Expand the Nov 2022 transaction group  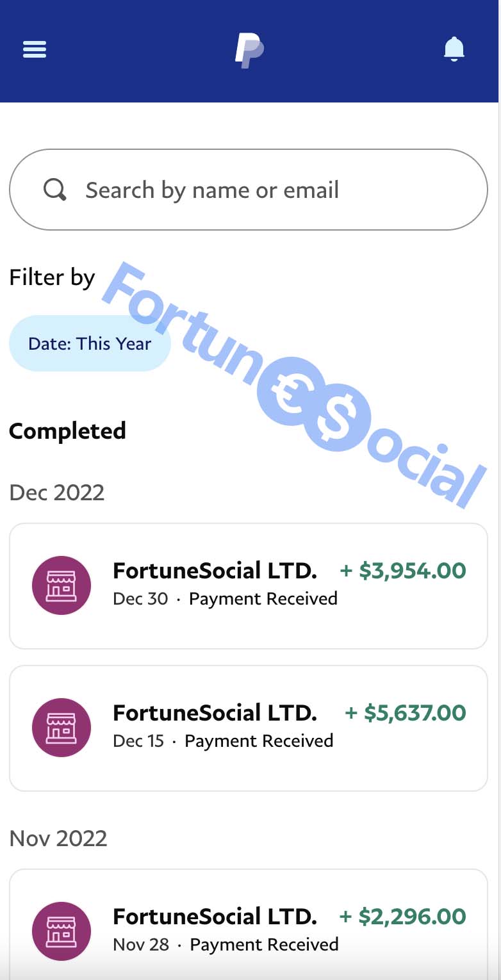58,838
